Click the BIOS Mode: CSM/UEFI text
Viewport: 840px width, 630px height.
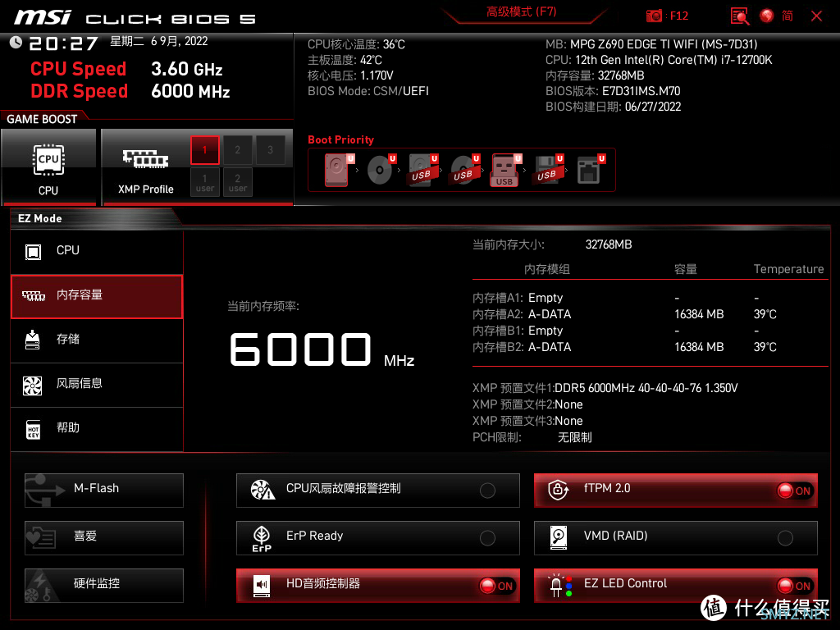point(368,91)
